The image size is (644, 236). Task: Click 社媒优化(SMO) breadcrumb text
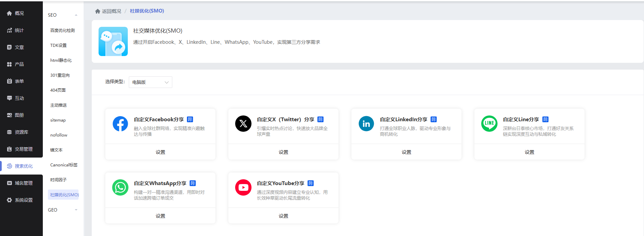coord(147,11)
